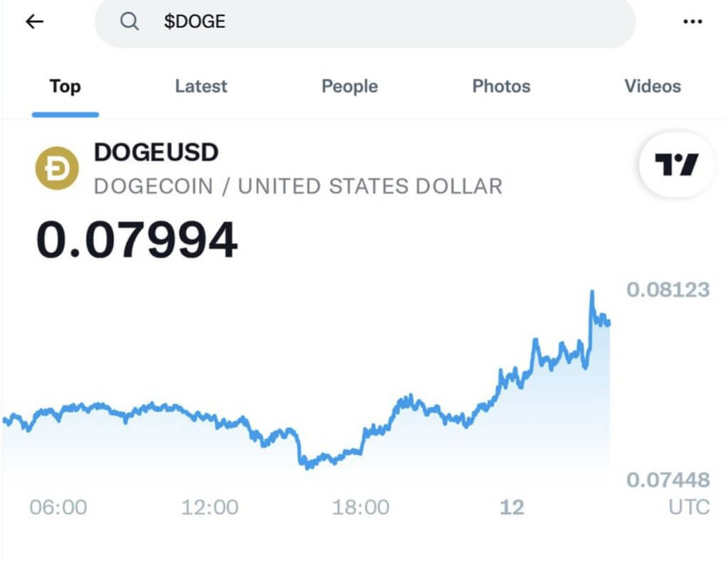Click Dogecoin / United States Dollar subtitle
Viewport: 728px width, 561px height.
(x=298, y=186)
